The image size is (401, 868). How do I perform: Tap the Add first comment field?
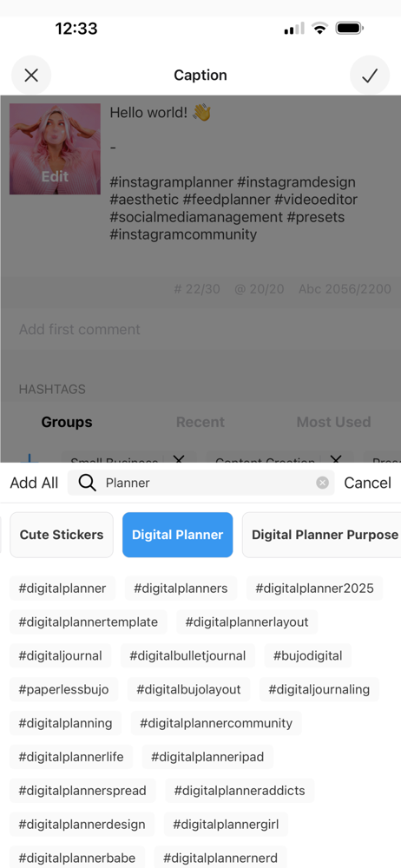[200, 329]
